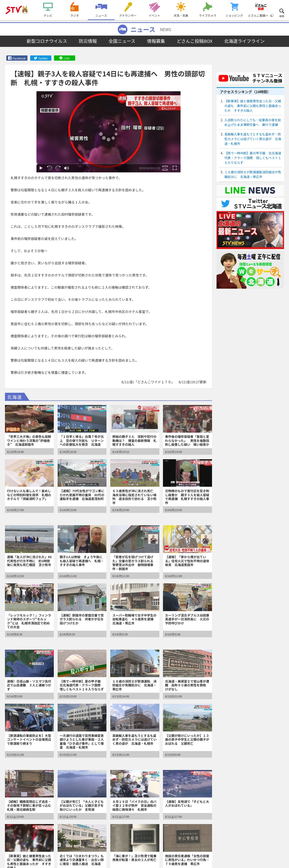The width and height of the screenshot is (289, 868).
Task: Open 事件後の瑠奈容疑者 article link
Action: pos(187,440)
